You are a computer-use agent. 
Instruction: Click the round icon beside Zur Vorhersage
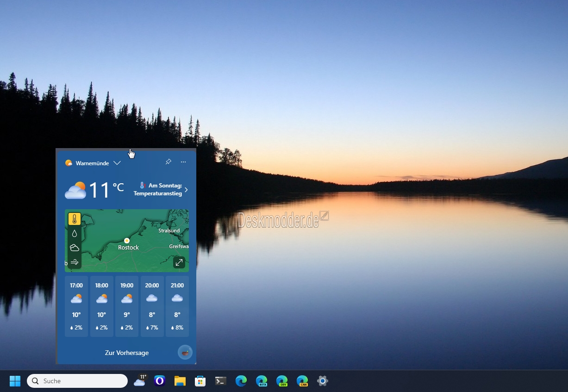pos(185,353)
